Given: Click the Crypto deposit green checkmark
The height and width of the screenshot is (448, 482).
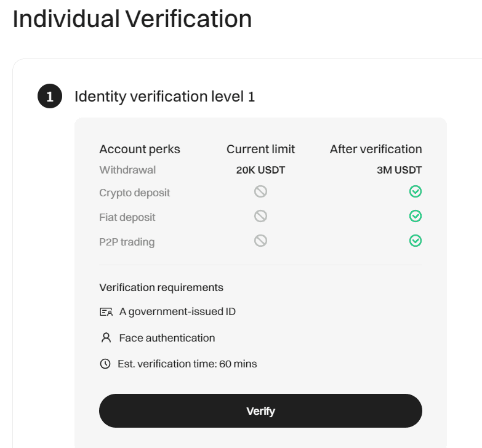Looking at the screenshot, I should coord(416,192).
